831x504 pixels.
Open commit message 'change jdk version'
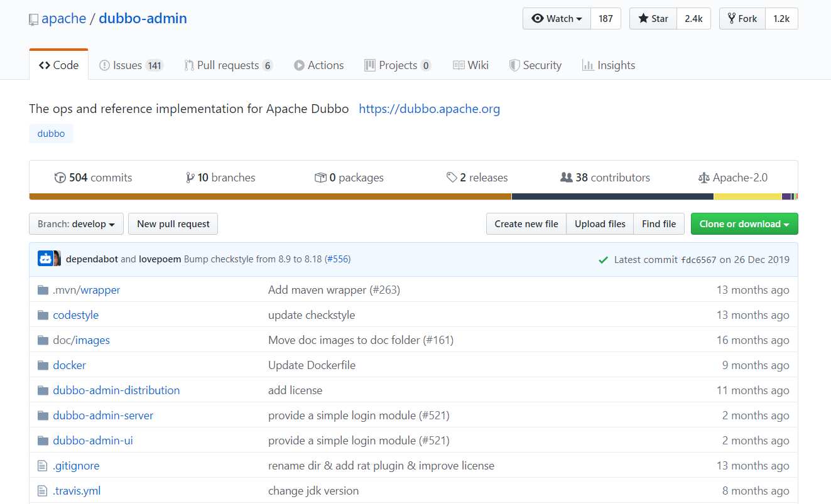pos(313,491)
